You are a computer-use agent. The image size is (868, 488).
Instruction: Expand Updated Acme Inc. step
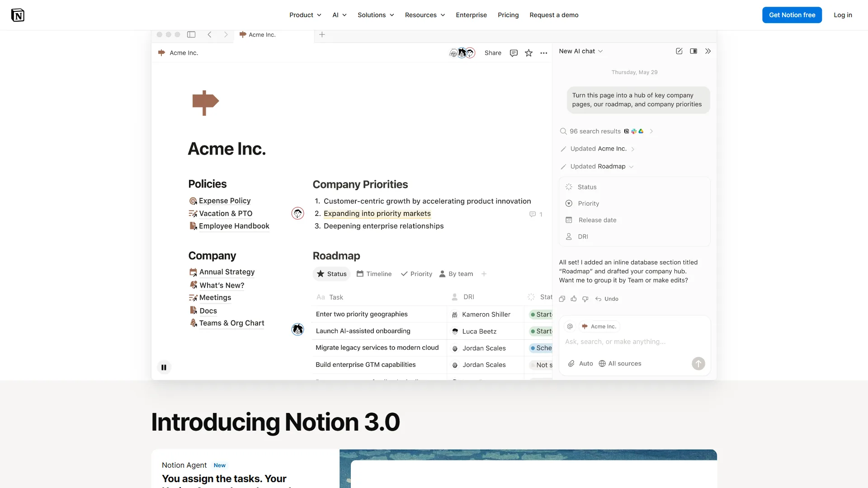click(598, 149)
